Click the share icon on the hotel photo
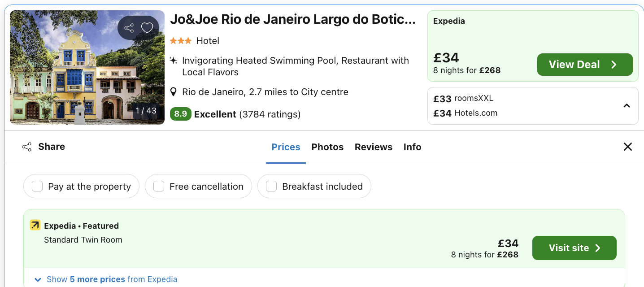 point(130,28)
